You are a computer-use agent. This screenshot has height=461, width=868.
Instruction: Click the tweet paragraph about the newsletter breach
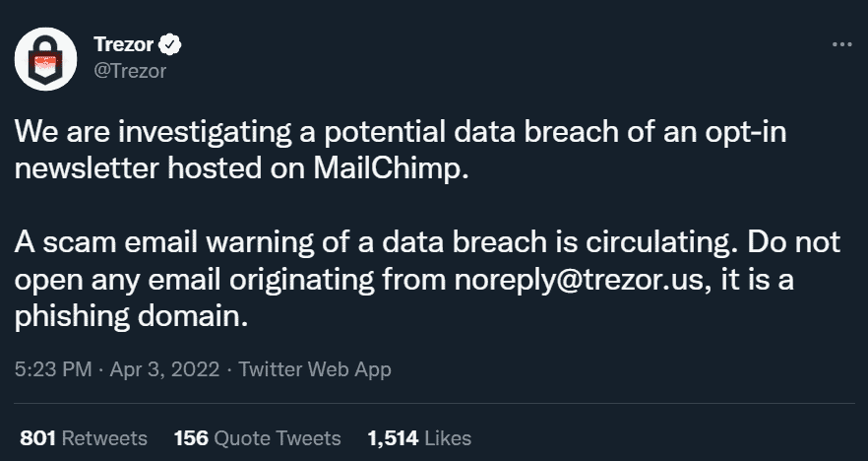point(400,150)
